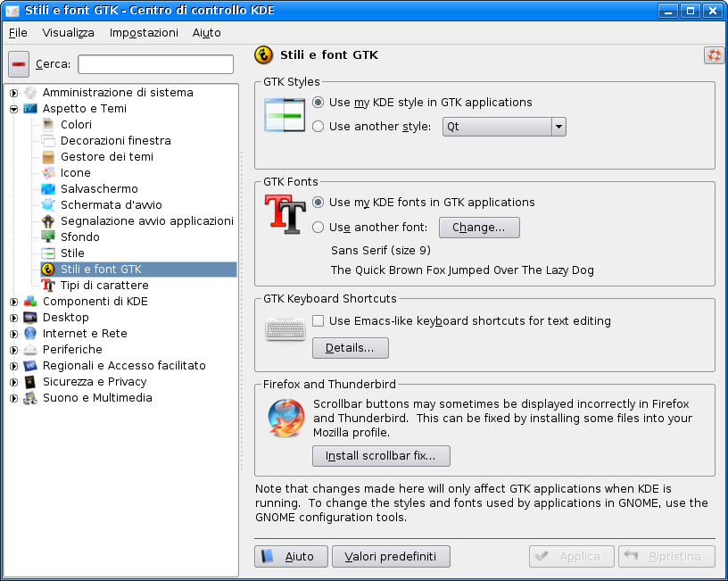Select the Icone item icon
The height and width of the screenshot is (581, 728).
point(48,172)
